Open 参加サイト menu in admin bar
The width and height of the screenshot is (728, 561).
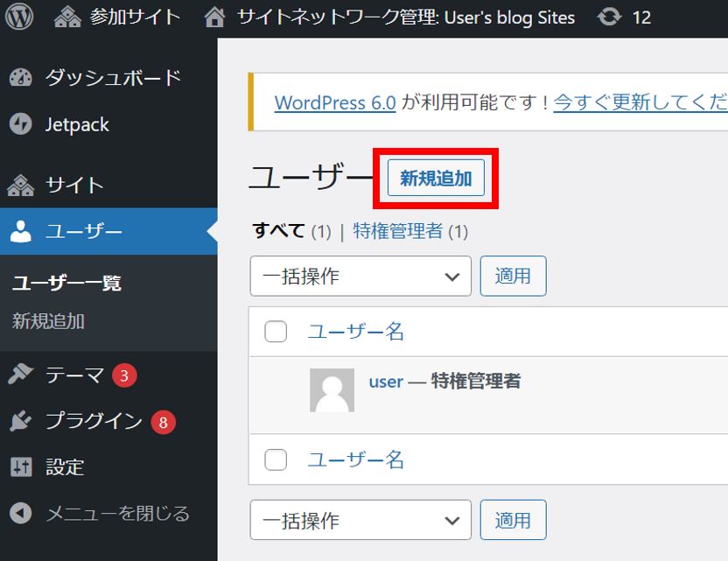click(117, 17)
